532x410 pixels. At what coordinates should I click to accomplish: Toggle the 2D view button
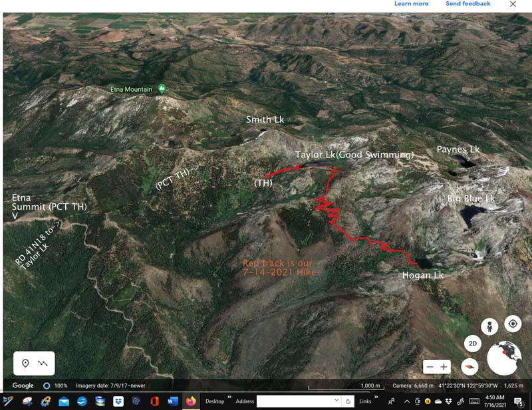[473, 344]
